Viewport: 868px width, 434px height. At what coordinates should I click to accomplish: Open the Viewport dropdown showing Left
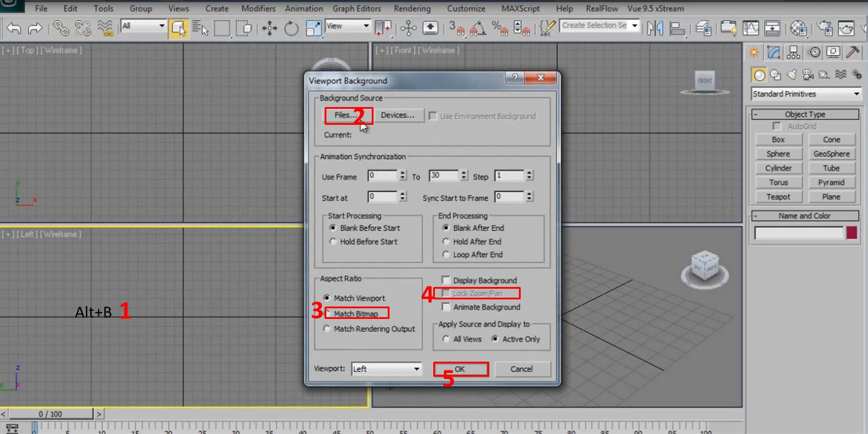pyautogui.click(x=386, y=369)
